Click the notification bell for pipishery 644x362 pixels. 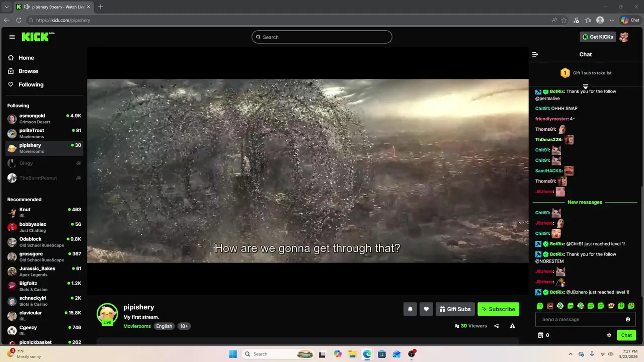tap(410, 309)
